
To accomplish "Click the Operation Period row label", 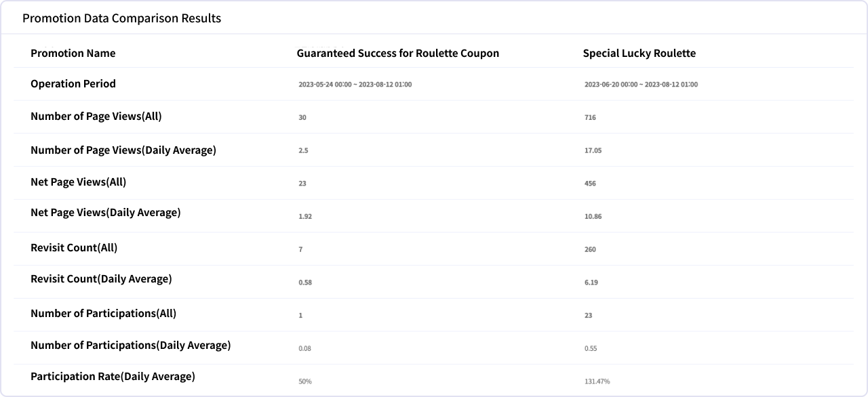I will coord(73,84).
